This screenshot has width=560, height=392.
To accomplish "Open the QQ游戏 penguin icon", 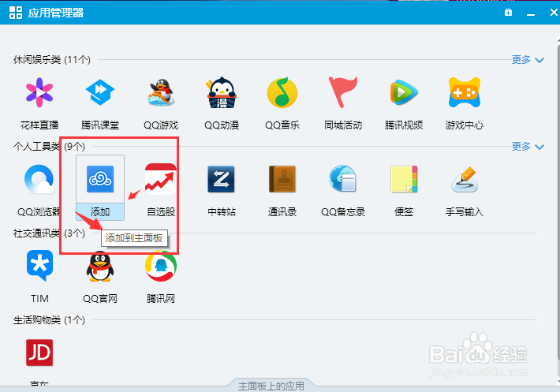I will click(x=161, y=92).
